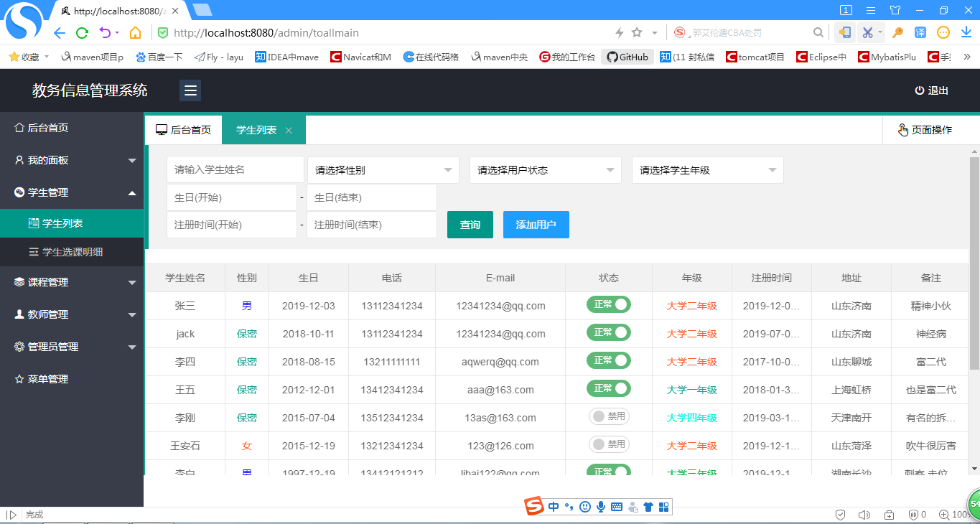Click the key password manager icon
Screen dimensions: 980x524
(x=897, y=32)
